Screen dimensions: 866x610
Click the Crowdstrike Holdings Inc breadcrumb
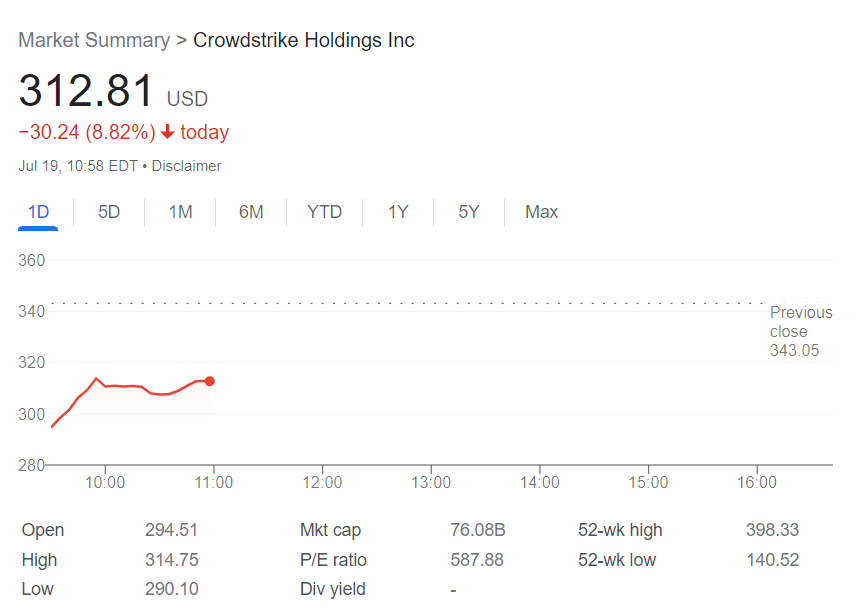pos(304,40)
